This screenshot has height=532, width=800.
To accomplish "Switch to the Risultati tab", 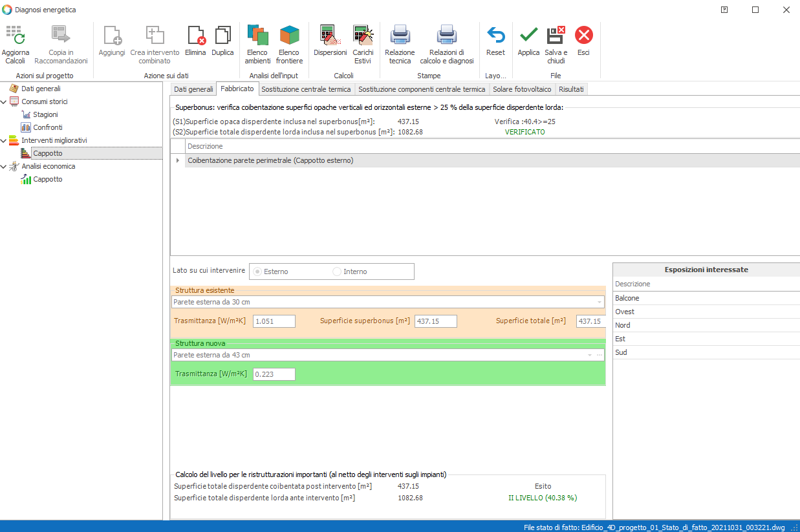I will click(571, 89).
